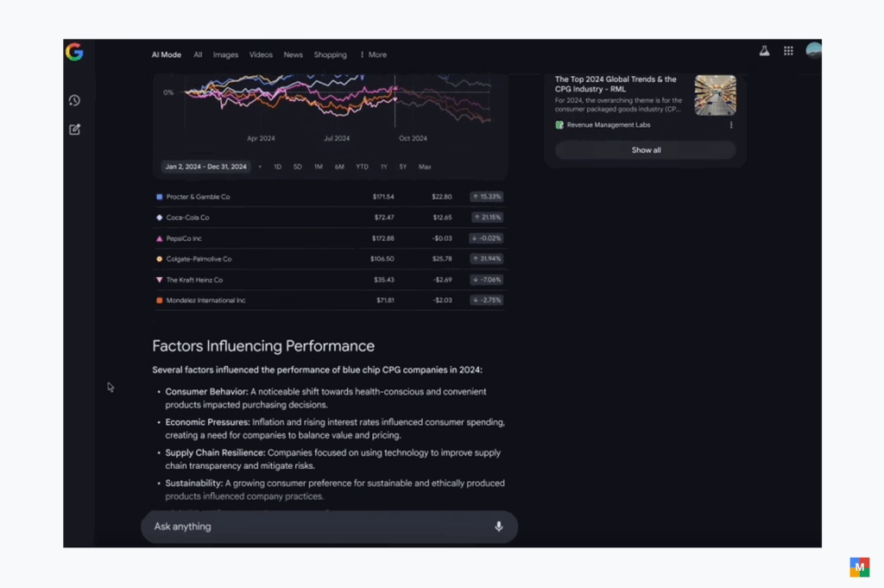Open the Shopping tab
Viewport: 884px width, 588px height.
click(331, 54)
